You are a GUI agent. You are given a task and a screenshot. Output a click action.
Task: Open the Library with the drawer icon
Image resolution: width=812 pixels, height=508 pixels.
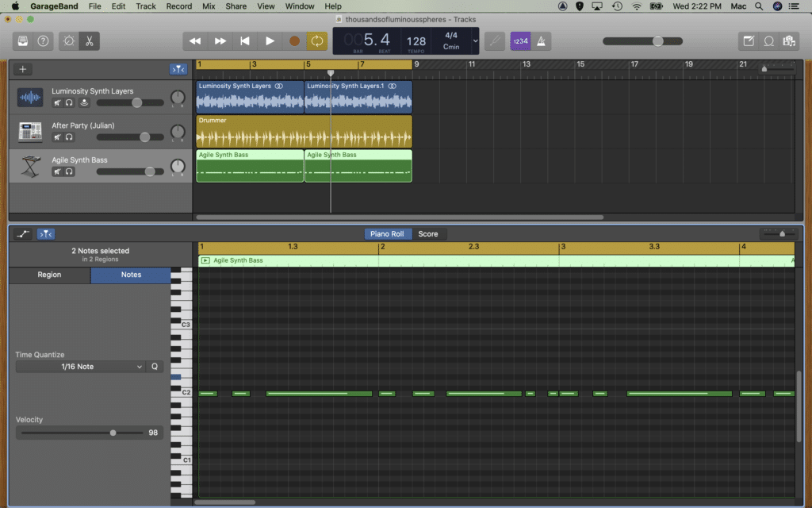(22, 40)
